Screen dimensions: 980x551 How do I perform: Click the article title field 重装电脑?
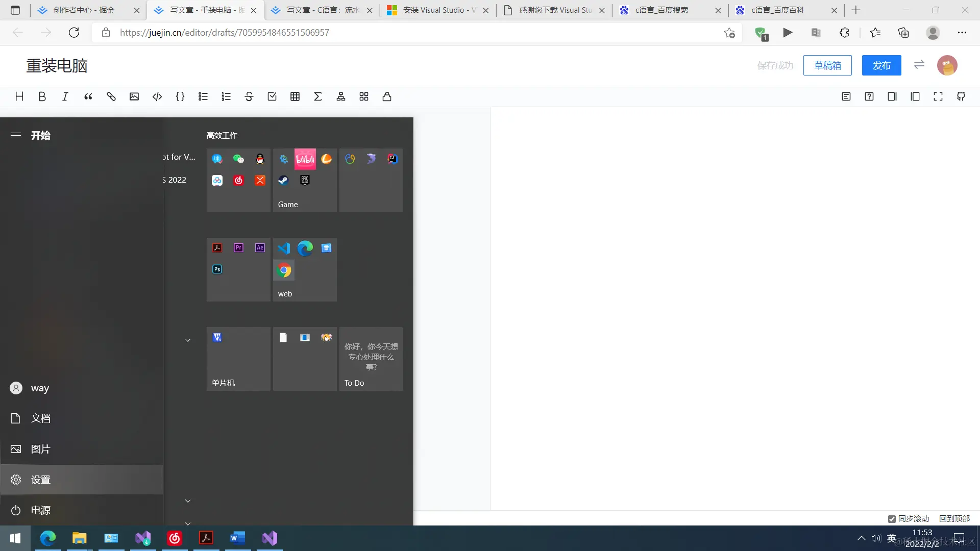point(57,66)
